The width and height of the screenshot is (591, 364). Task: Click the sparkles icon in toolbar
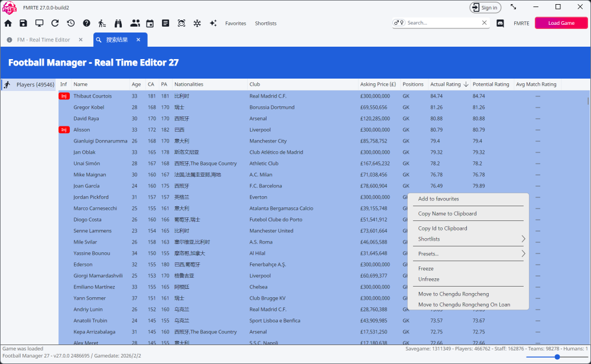(213, 24)
